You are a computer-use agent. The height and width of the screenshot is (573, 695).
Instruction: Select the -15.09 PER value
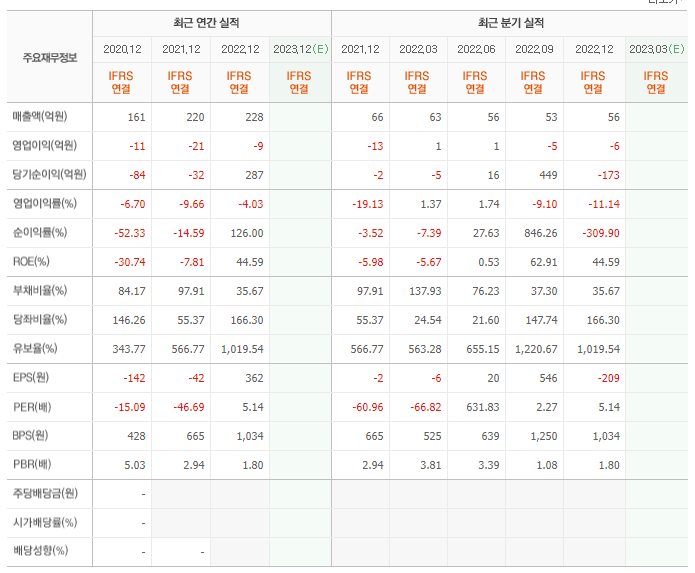point(129,408)
